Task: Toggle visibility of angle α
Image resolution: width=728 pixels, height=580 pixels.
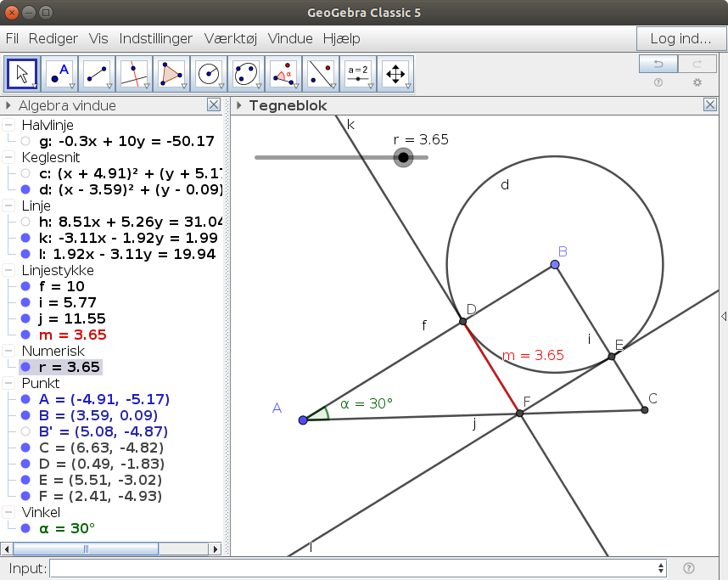Action: tap(25, 528)
